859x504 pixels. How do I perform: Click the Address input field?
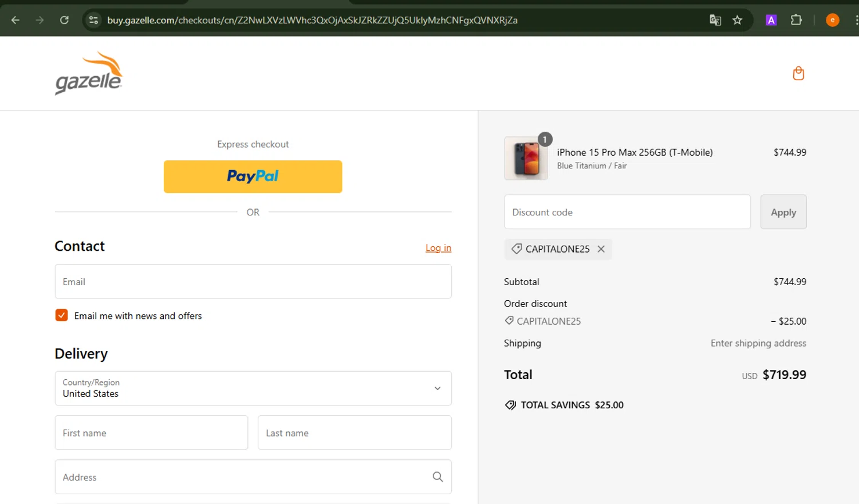(253, 477)
